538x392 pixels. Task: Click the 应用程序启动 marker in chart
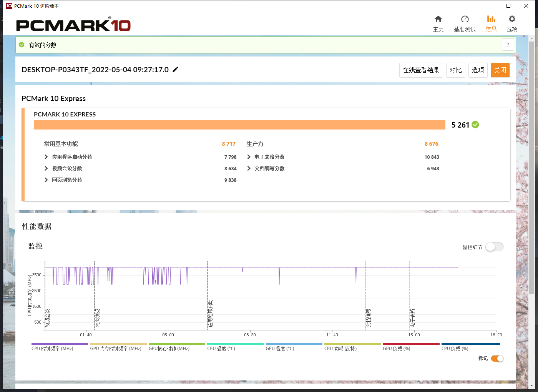pyautogui.click(x=210, y=314)
